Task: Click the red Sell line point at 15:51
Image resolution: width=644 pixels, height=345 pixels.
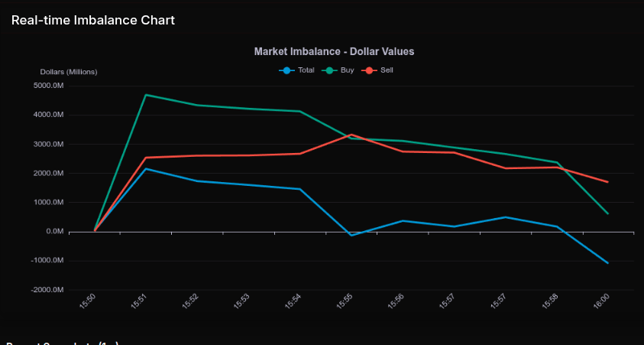Action: click(x=146, y=158)
